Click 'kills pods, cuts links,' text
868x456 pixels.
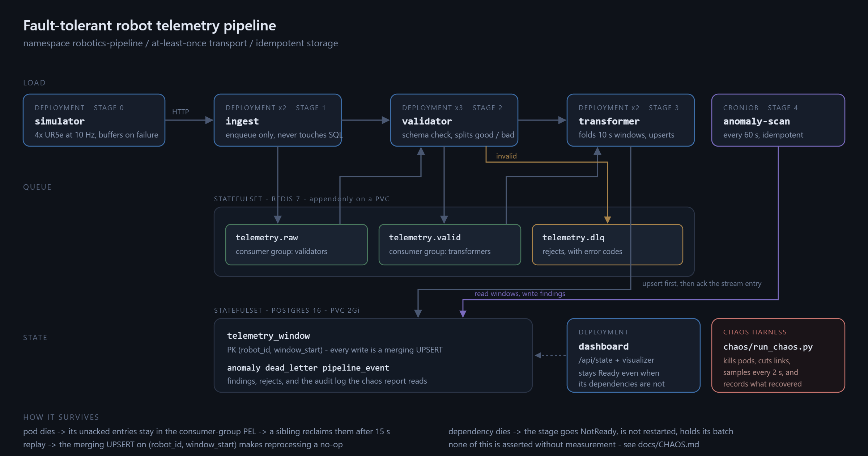757,361
